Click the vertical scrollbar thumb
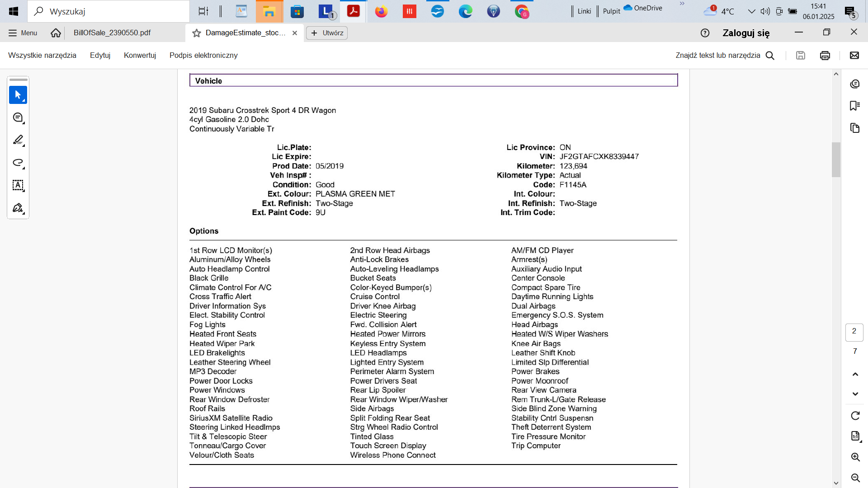The image size is (868, 488). 836,160
